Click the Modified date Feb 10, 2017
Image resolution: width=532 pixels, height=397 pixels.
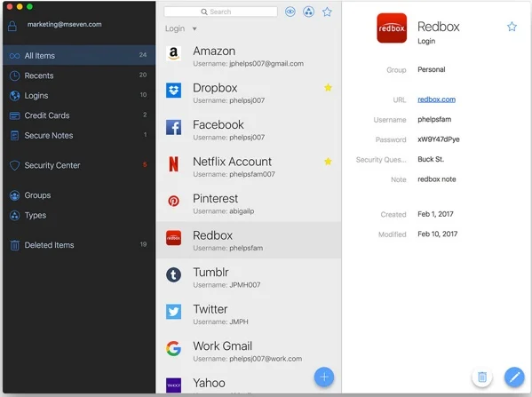(x=437, y=234)
